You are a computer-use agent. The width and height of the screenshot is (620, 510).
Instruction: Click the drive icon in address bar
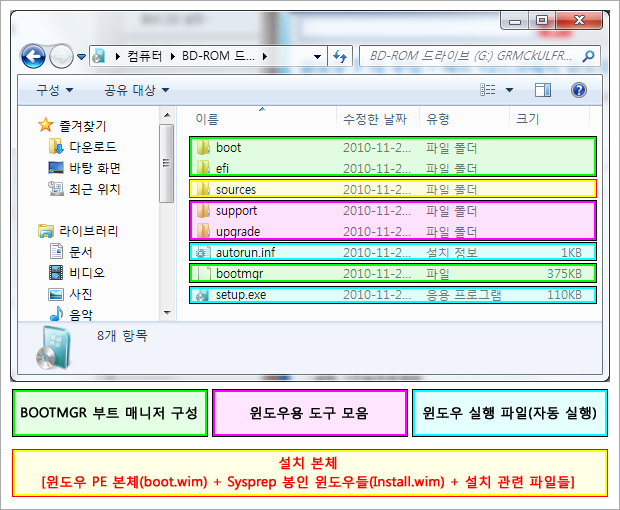(x=99, y=57)
